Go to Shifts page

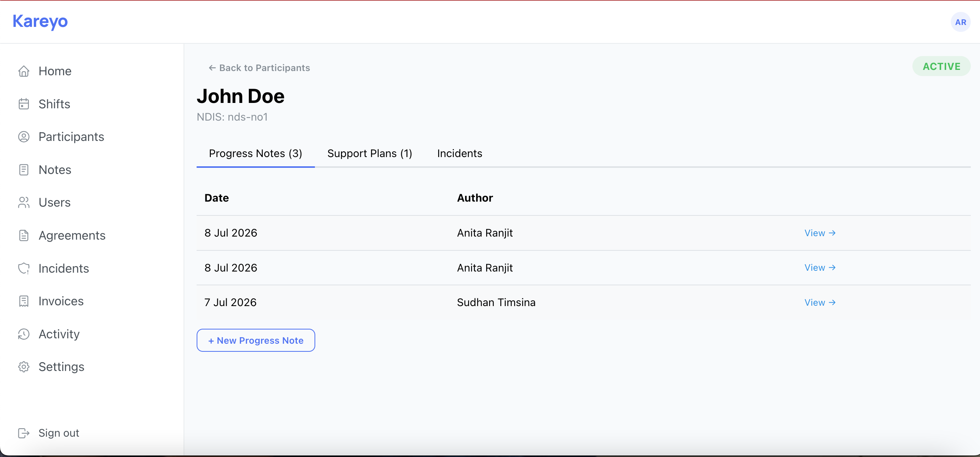click(54, 104)
